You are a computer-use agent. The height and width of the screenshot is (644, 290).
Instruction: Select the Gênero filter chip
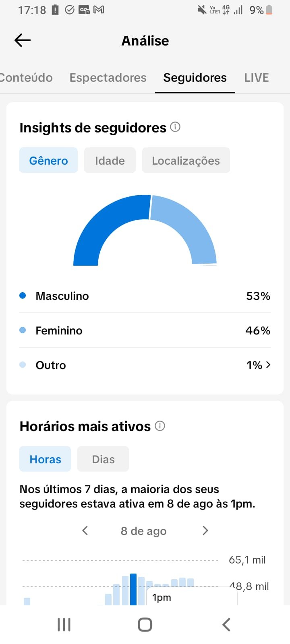pos(48,160)
